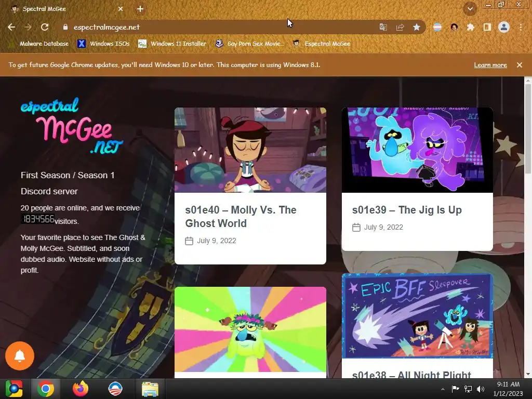Open The Jig Is Up thumbnail
The height and width of the screenshot is (399, 532).
[x=417, y=150]
